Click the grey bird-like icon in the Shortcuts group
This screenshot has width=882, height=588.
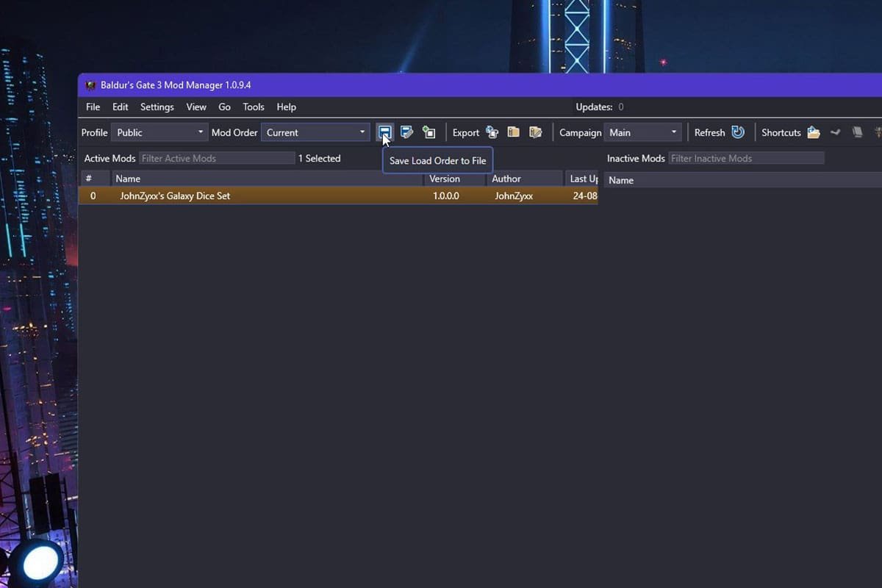tap(836, 132)
